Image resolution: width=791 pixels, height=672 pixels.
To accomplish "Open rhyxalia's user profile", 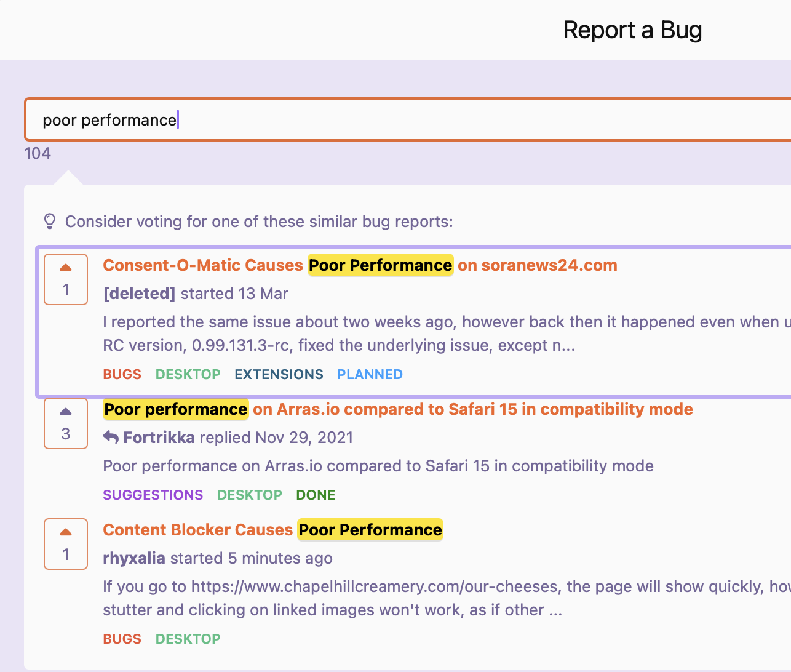I will coord(134,558).
